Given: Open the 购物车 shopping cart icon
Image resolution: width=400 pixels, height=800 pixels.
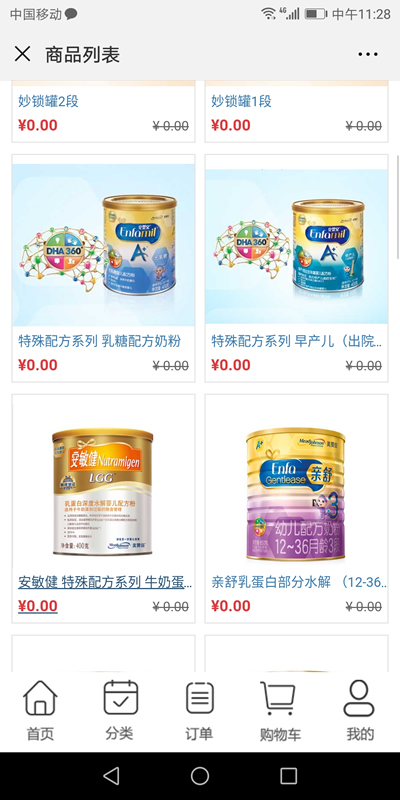Looking at the screenshot, I should click(280, 711).
